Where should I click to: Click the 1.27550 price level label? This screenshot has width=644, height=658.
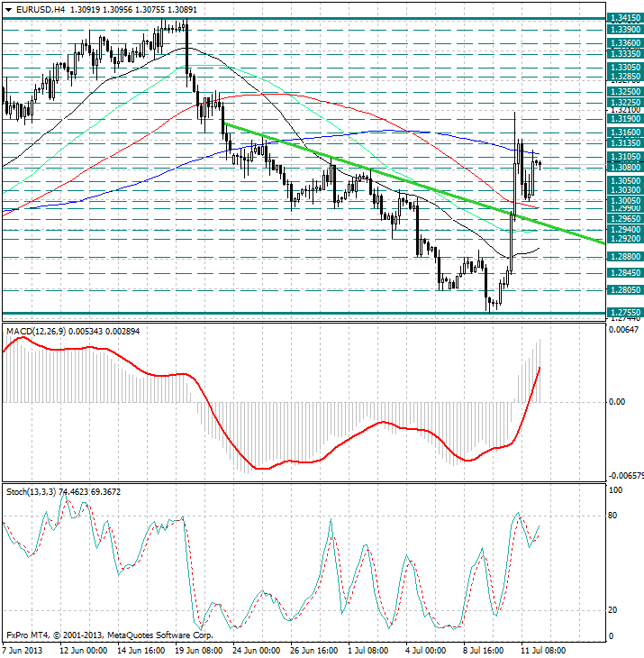625,313
